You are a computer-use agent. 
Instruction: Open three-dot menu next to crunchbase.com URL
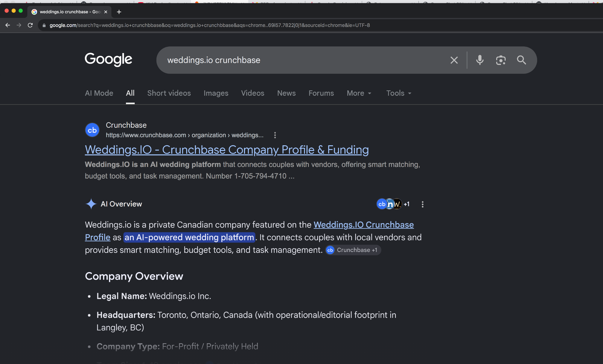pos(275,135)
